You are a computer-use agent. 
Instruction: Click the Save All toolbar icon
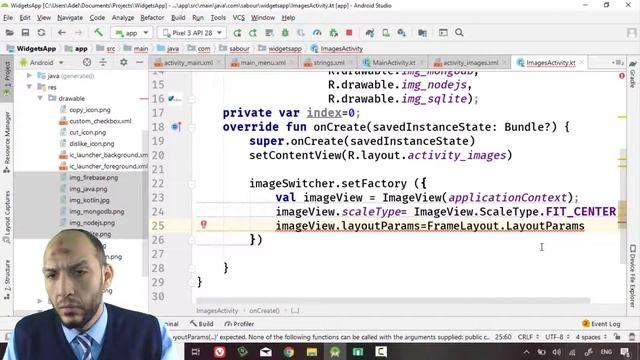25,33
